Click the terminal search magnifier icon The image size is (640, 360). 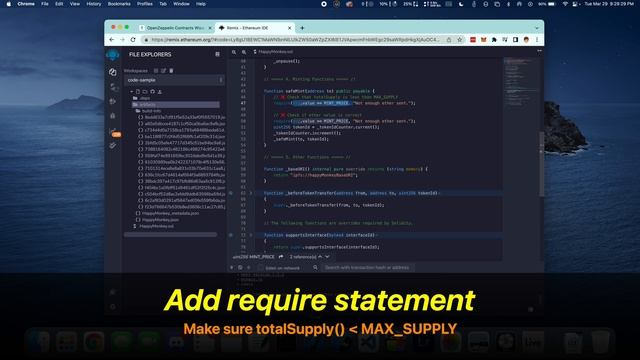pyautogui.click(x=316, y=268)
